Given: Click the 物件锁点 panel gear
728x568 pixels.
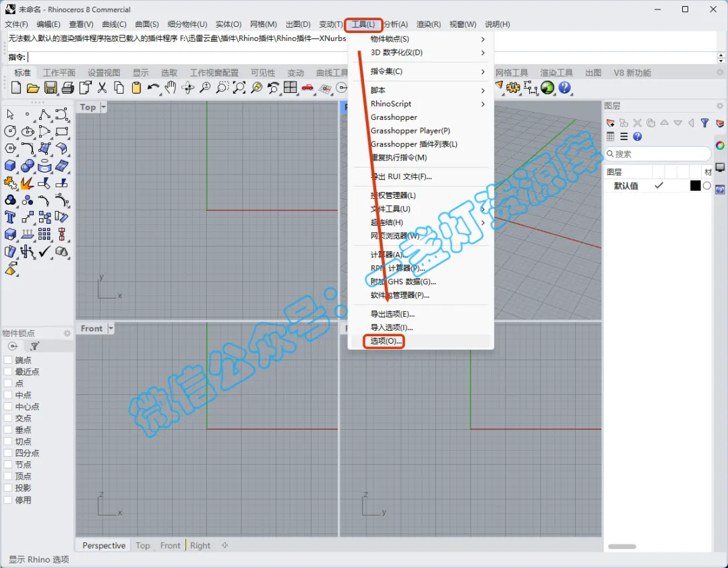Looking at the screenshot, I should 67,334.
